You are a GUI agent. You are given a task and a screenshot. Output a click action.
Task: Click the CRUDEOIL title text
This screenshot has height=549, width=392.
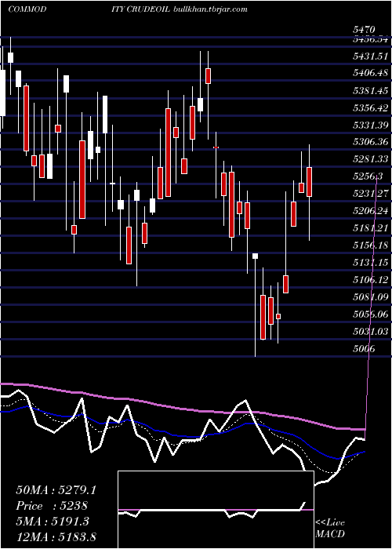tap(148, 9)
